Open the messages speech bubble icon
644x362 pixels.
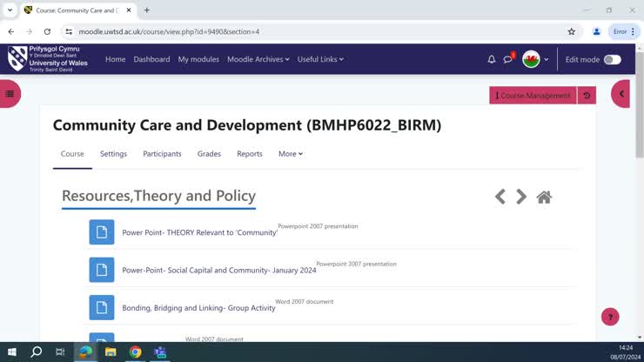(508, 59)
